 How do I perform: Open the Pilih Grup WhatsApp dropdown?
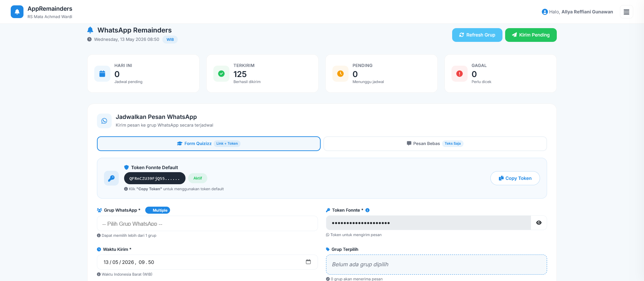pyautogui.click(x=207, y=223)
